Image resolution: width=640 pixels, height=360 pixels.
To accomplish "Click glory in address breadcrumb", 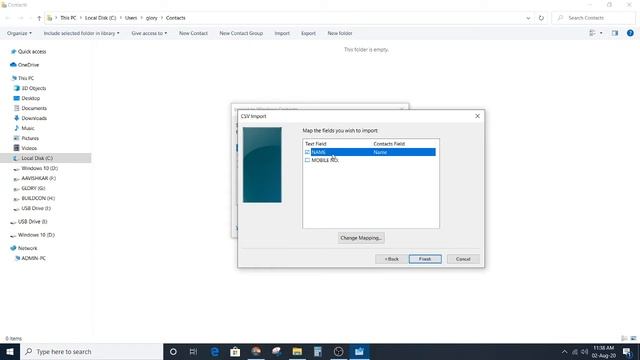I will (151, 18).
